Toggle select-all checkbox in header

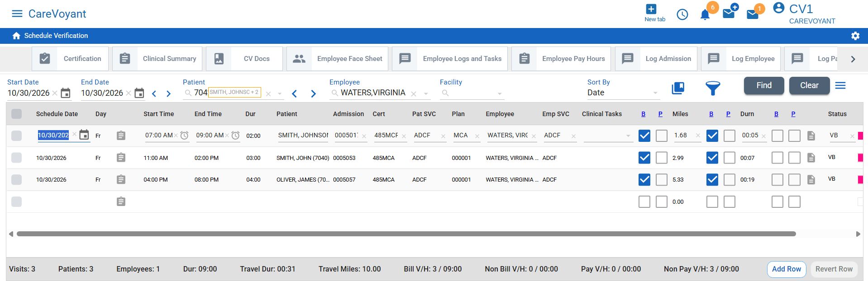coord(16,114)
